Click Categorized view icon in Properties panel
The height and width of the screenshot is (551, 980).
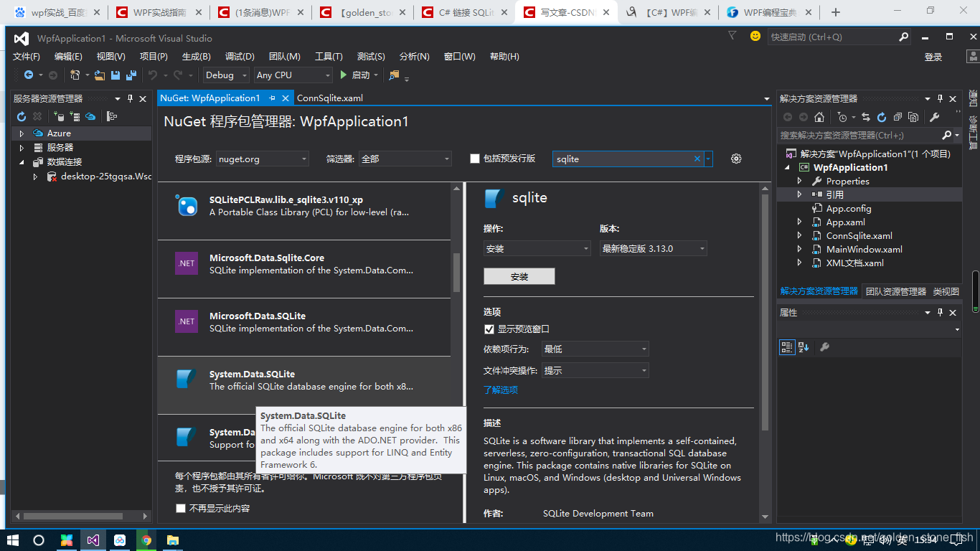787,347
